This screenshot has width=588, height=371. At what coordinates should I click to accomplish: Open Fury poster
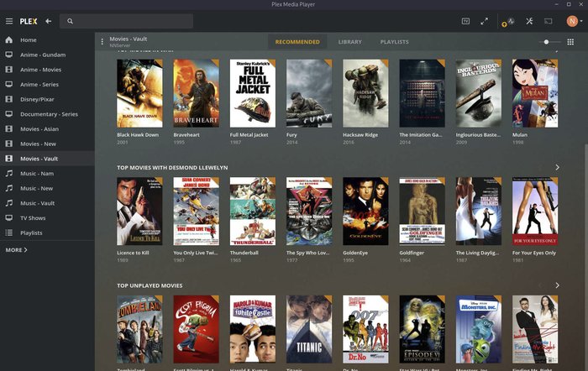tap(309, 93)
